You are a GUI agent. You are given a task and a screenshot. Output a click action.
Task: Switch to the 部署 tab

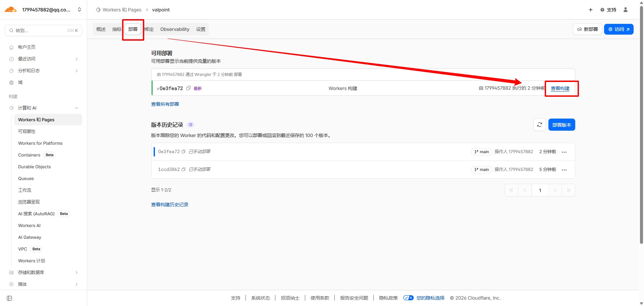click(133, 29)
